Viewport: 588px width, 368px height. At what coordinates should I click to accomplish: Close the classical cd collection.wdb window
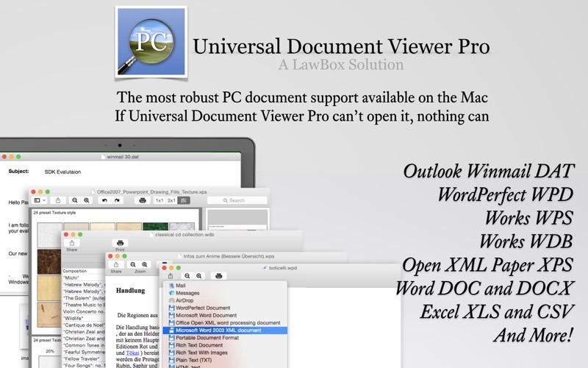(66, 234)
